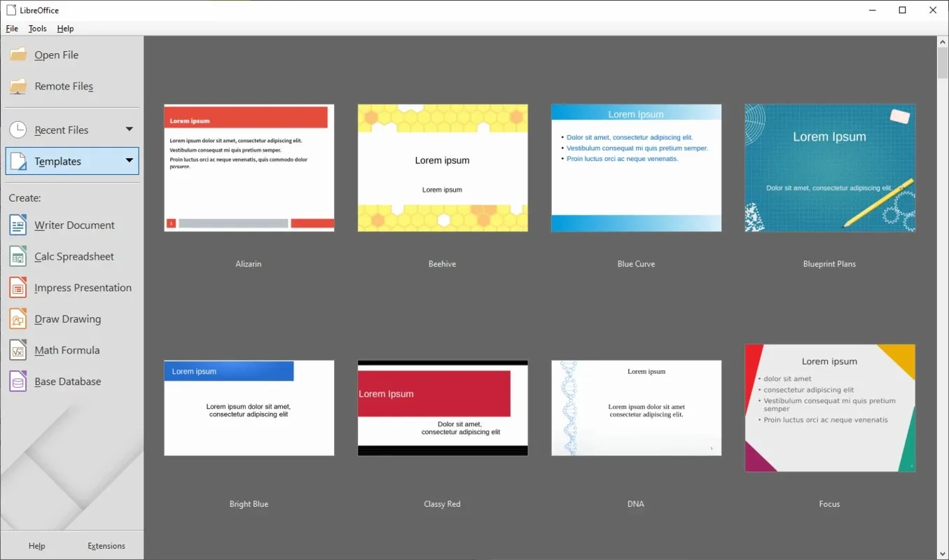This screenshot has height=560, width=949.
Task: Click the Math Formula icon
Action: coord(18,350)
